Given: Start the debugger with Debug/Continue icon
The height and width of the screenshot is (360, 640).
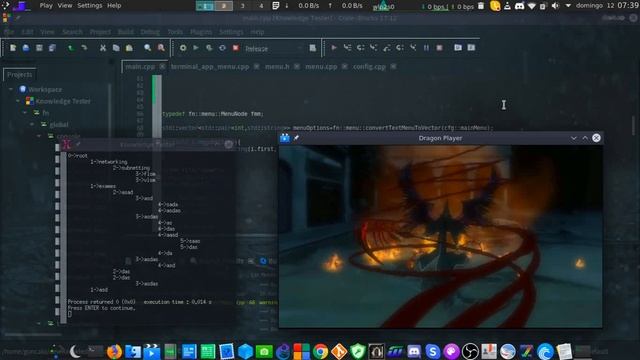Looking at the screenshot, I should [334, 48].
